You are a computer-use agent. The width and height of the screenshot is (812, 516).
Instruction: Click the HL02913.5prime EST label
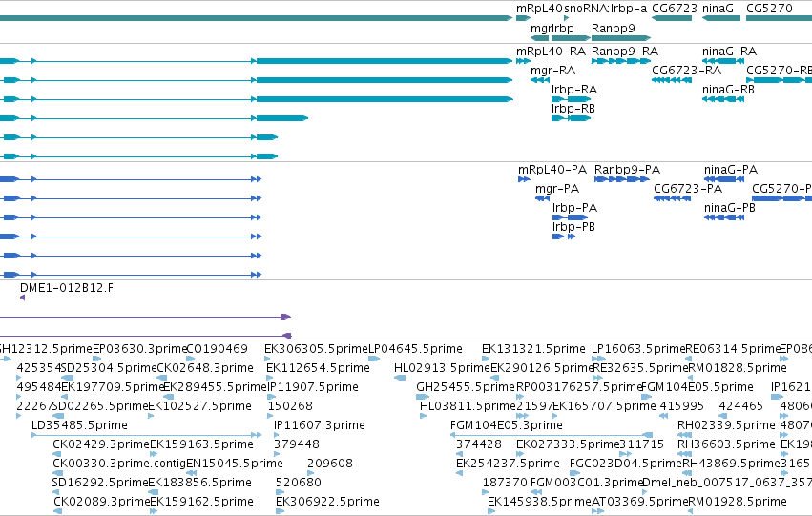pos(442,368)
